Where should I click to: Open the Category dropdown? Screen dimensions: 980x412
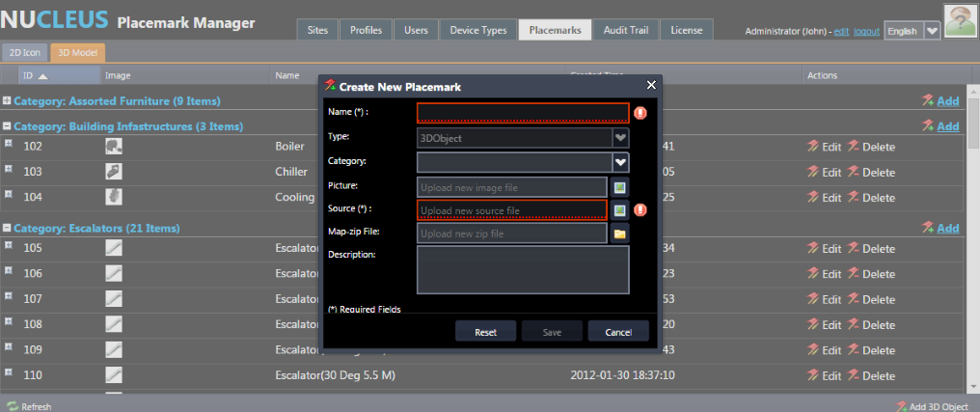620,162
